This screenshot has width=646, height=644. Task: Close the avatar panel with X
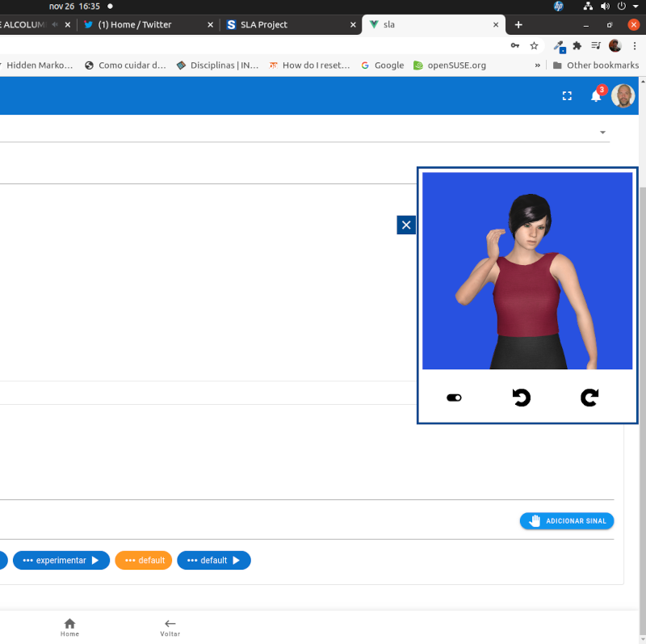406,225
